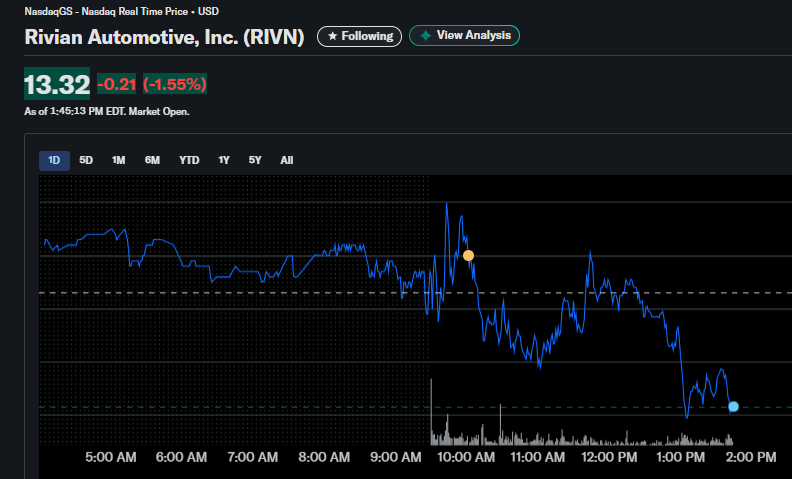Click the current price 13.32
This screenshot has width=792, height=479.
[57, 84]
